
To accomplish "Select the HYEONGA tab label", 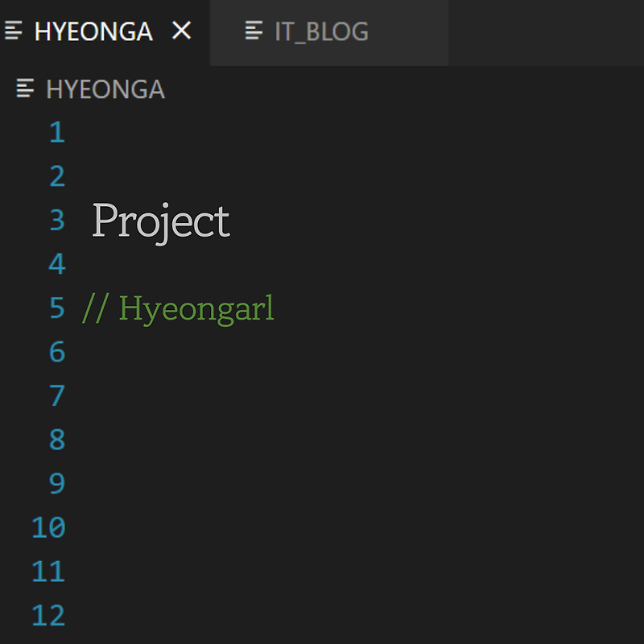I will pyautogui.click(x=93, y=31).
